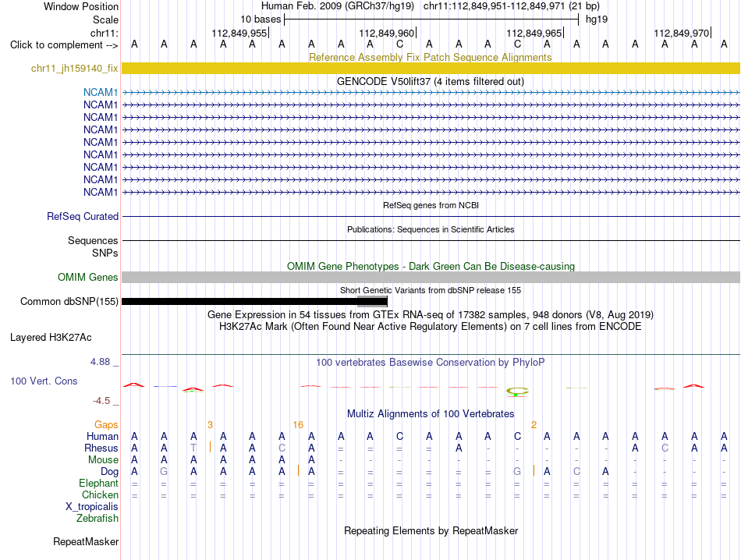
Task: Click 'Short Genetic Variants from dbSNP release 155'
Action: [431, 290]
